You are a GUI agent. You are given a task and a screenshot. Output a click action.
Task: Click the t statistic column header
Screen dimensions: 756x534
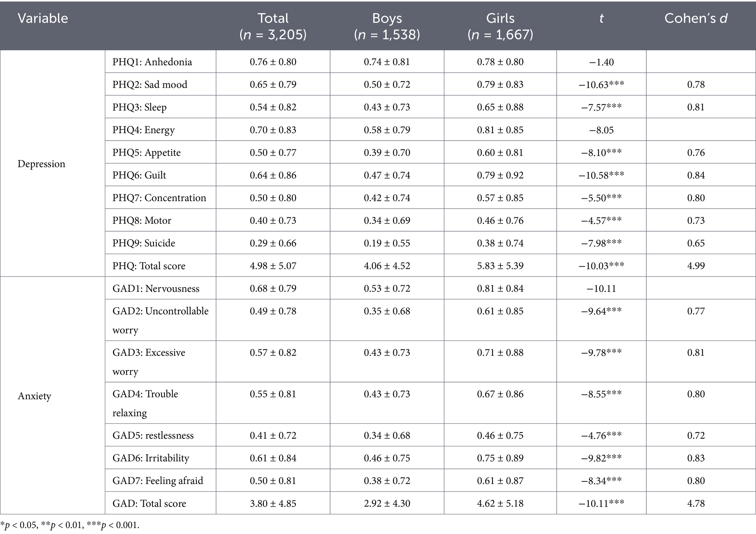[x=601, y=18]
